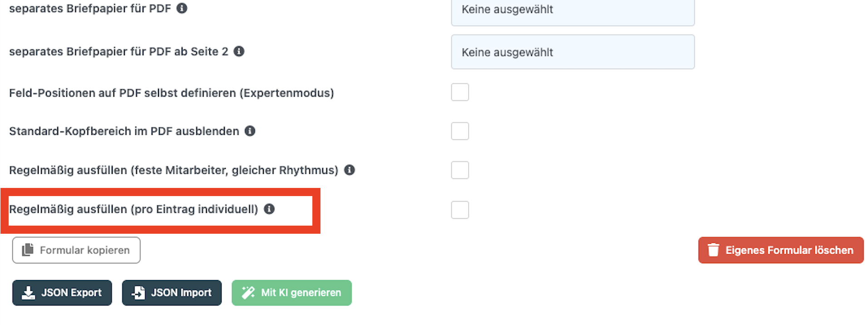
Task: Select the 'Regelmäßig ausfüllen (pro Eintrag individuell)' label
Action: coord(133,209)
